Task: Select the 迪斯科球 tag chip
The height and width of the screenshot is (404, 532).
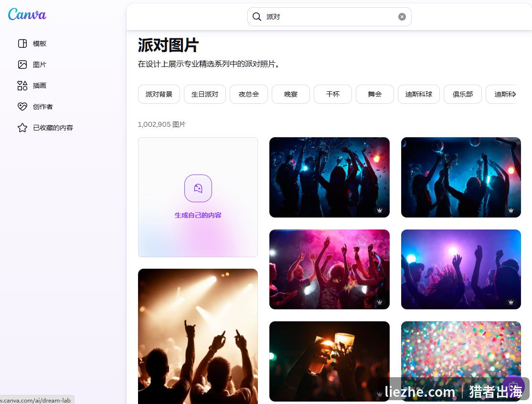Action: click(419, 94)
